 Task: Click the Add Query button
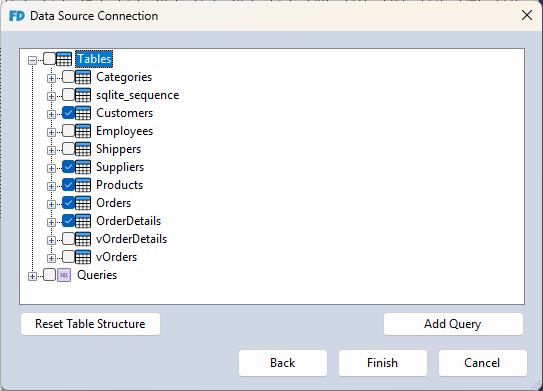[x=453, y=324]
